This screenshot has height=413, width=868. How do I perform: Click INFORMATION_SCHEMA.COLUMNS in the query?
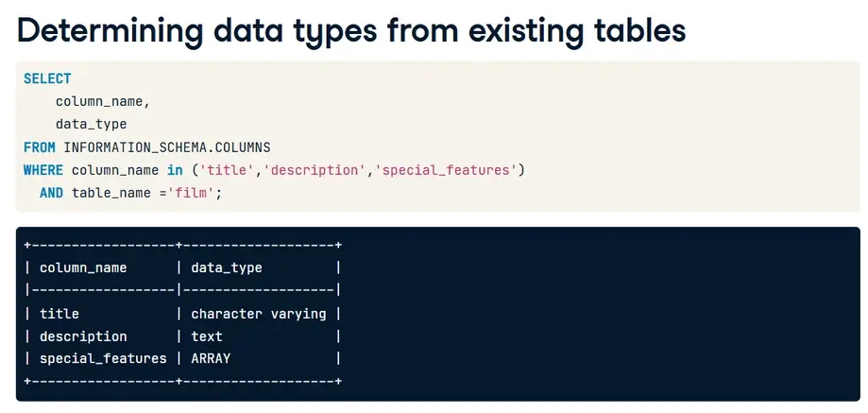tap(167, 147)
